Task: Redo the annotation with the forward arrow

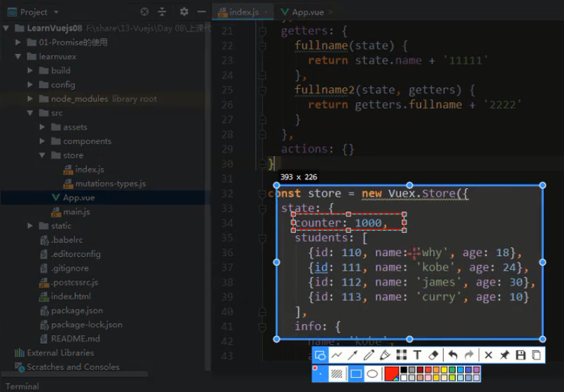Action: [x=469, y=356]
